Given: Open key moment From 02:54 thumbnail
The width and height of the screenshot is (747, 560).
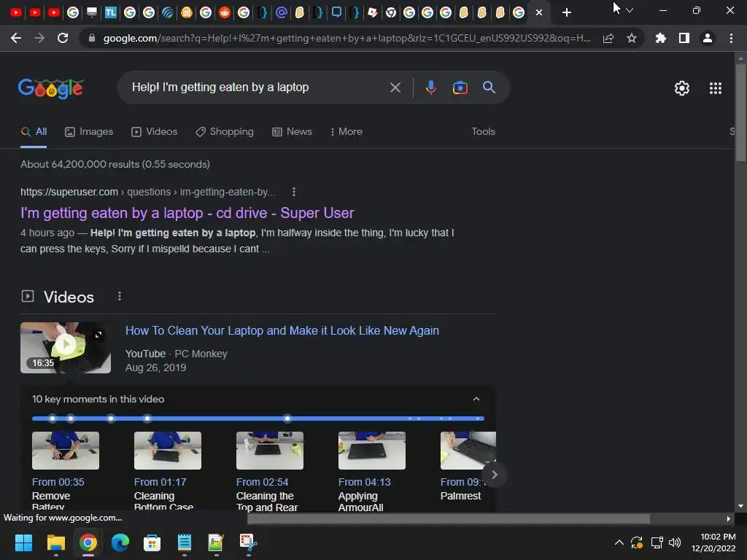Looking at the screenshot, I should [x=270, y=451].
